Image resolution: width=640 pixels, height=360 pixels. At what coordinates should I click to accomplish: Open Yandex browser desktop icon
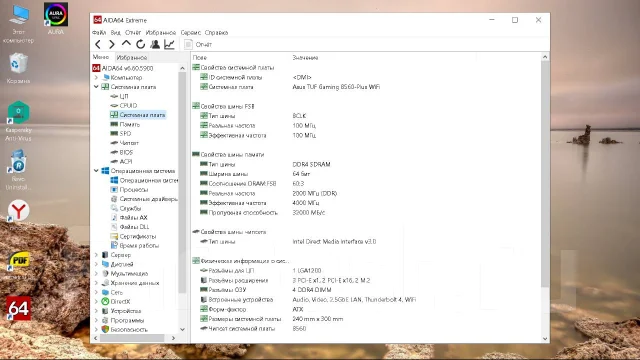tap(18, 211)
